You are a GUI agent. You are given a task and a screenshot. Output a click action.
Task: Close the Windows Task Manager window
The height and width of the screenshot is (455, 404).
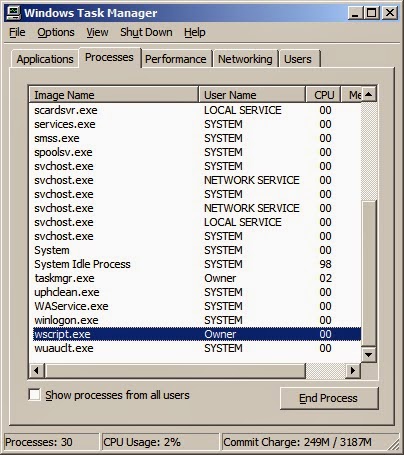(x=389, y=13)
